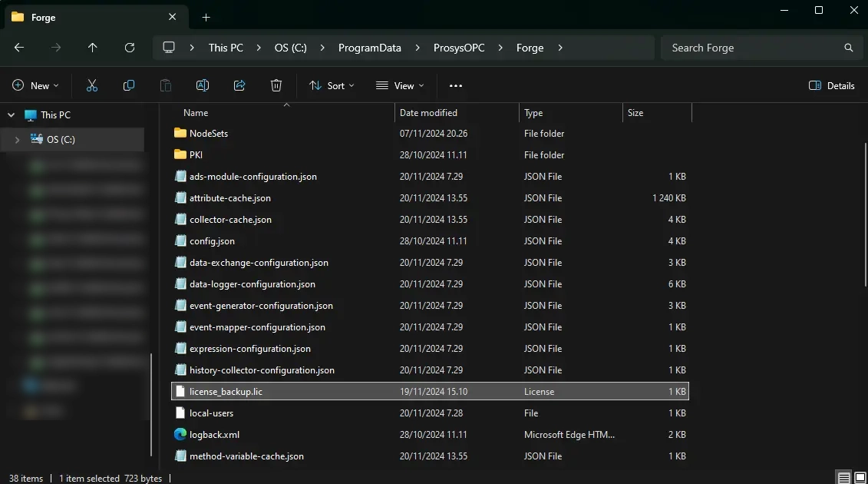
Task: Select method-variable-cache.json file
Action: pyautogui.click(x=430, y=456)
